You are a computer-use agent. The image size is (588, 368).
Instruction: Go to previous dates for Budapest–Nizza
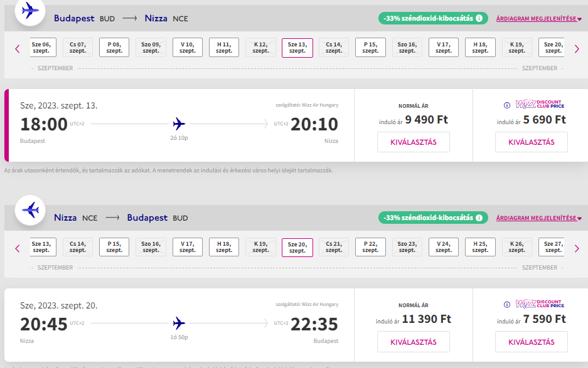pyautogui.click(x=18, y=48)
